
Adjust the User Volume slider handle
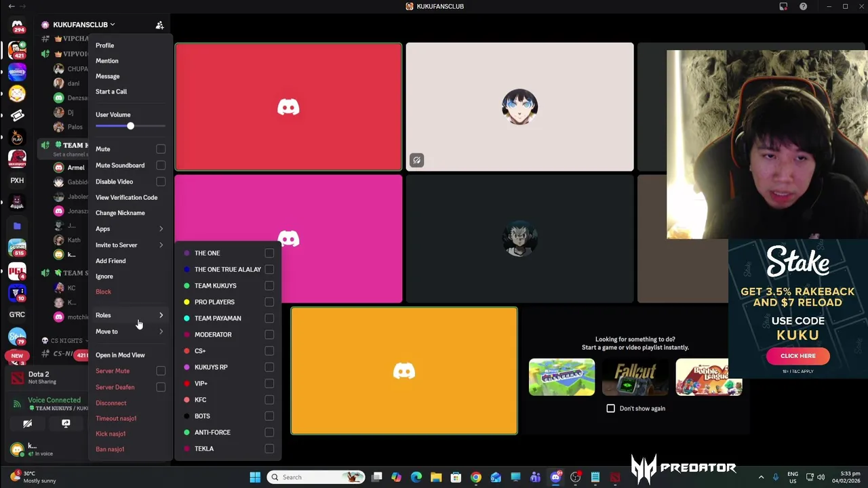click(x=130, y=126)
